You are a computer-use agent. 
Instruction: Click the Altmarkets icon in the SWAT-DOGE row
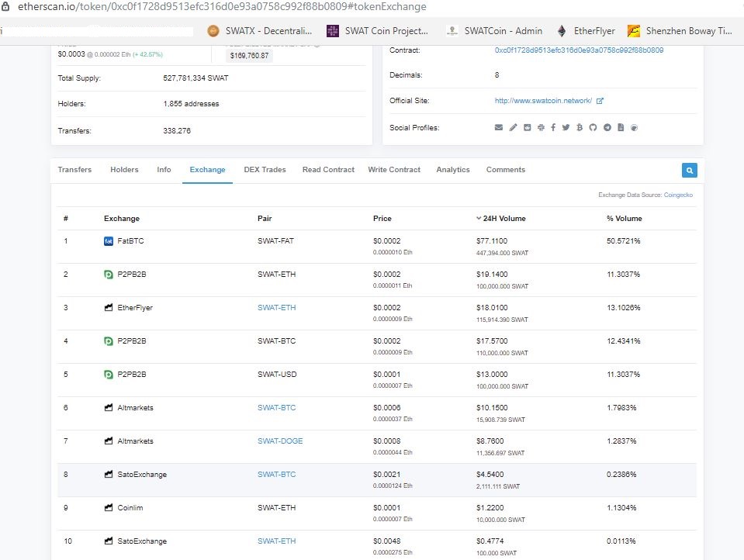pos(108,441)
